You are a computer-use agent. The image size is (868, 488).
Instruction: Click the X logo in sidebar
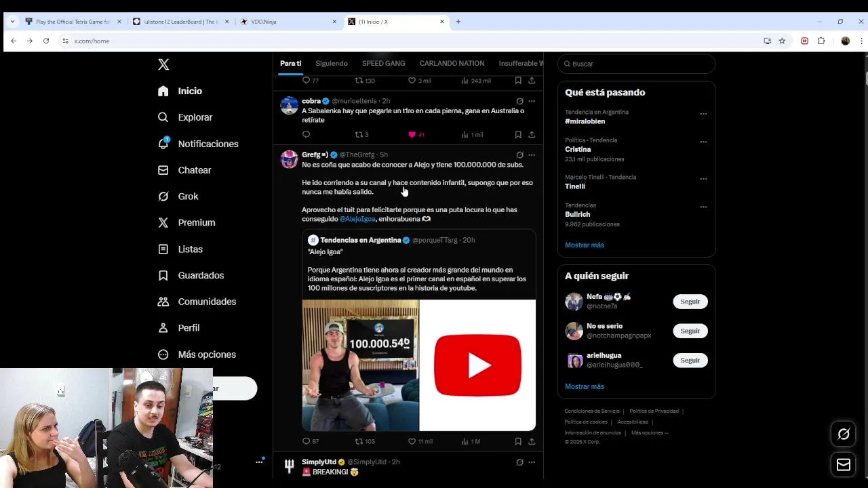click(x=163, y=64)
